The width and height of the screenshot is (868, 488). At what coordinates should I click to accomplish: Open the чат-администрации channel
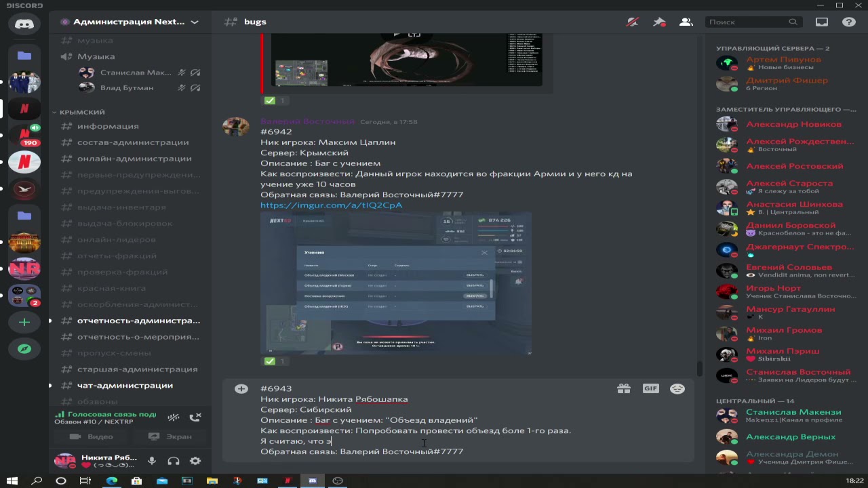click(129, 386)
